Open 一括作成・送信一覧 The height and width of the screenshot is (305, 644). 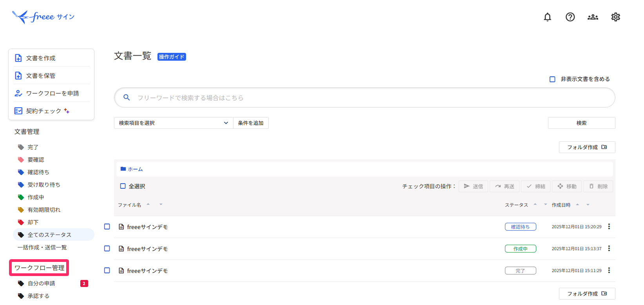[x=42, y=247]
